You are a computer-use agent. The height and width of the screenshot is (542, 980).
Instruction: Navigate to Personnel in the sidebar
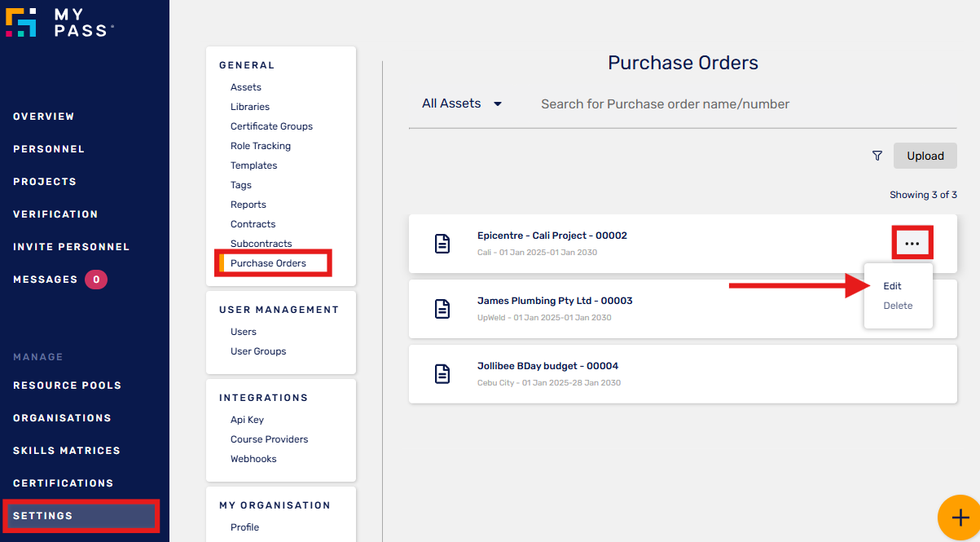pos(49,149)
